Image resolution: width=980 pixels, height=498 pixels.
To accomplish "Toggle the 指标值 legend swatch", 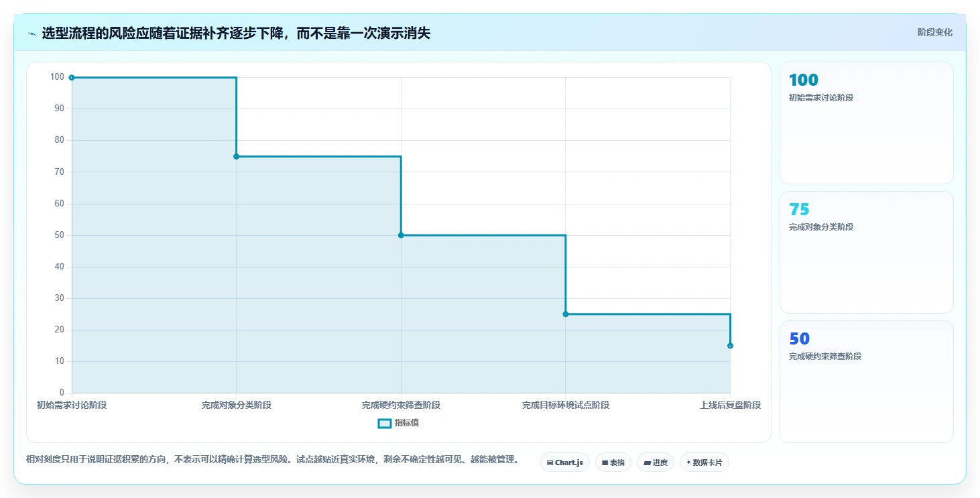I will [385, 424].
